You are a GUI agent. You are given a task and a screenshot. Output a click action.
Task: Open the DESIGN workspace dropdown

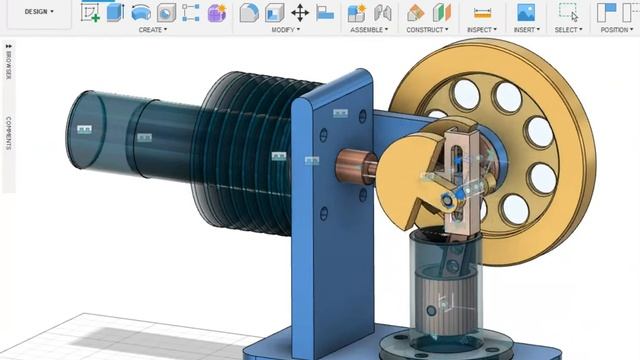(39, 12)
